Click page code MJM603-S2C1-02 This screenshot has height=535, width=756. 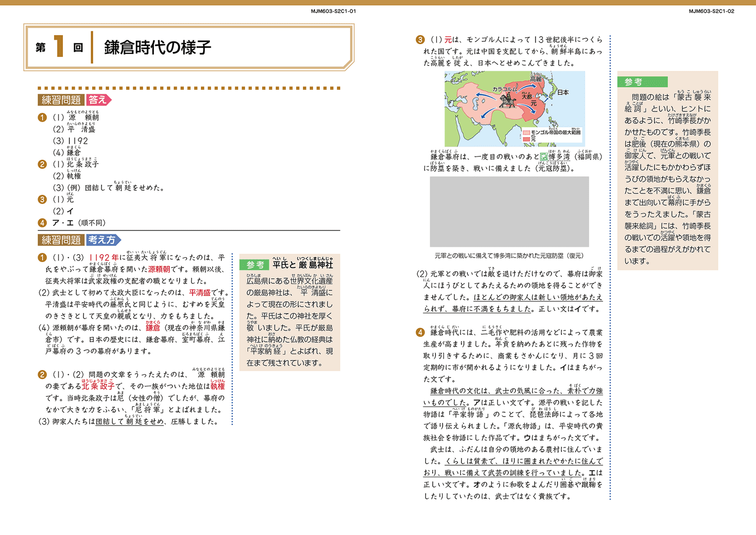pyautogui.click(x=711, y=11)
